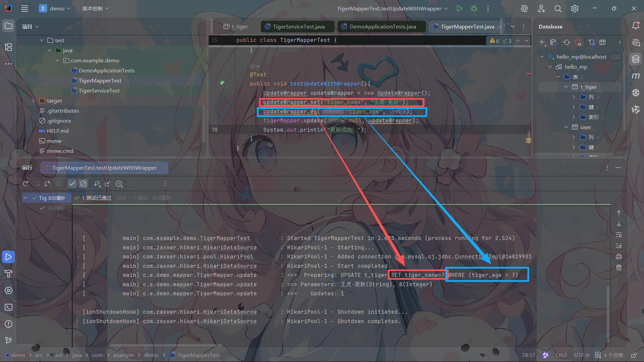Viewport: 644px width, 362px height.
Task: Select TigerServiceTest in project tree
Action: pos(99,90)
